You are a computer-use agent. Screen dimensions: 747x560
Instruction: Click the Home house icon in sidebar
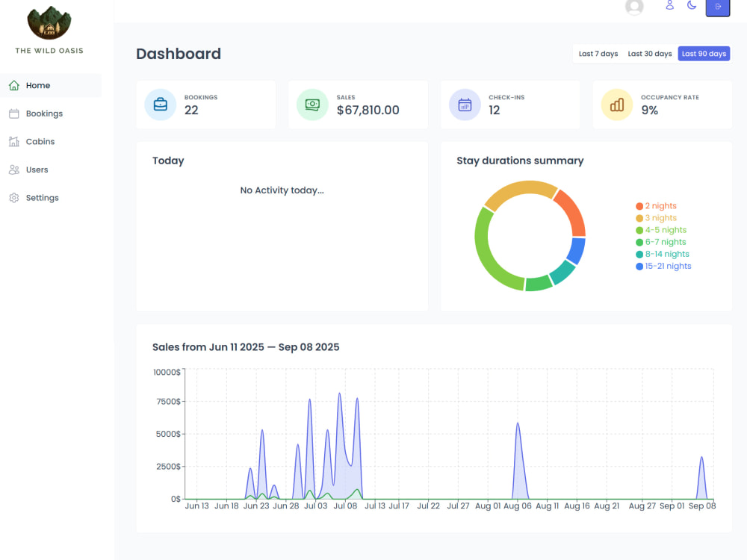tap(14, 85)
